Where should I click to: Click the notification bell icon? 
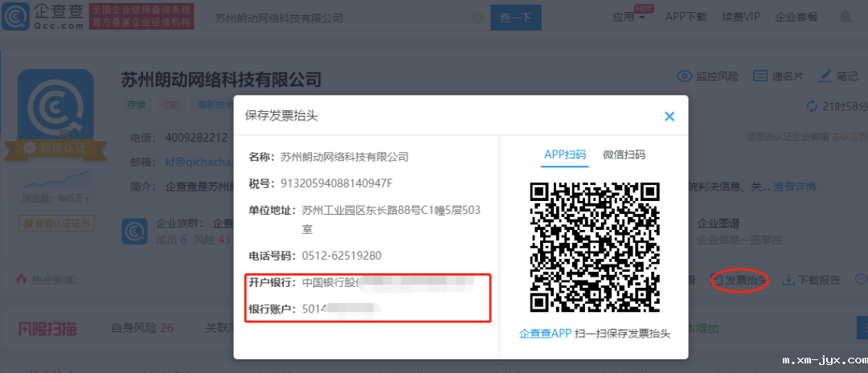(x=845, y=17)
